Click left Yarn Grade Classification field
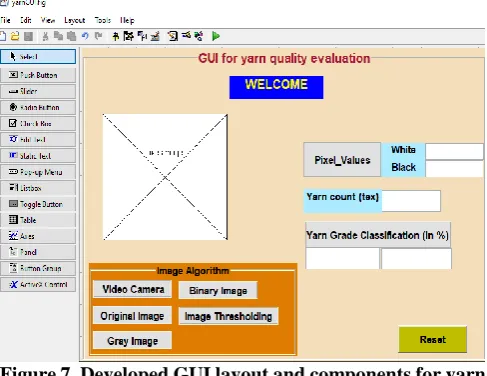This screenshot has height=376, width=487. 342,259
